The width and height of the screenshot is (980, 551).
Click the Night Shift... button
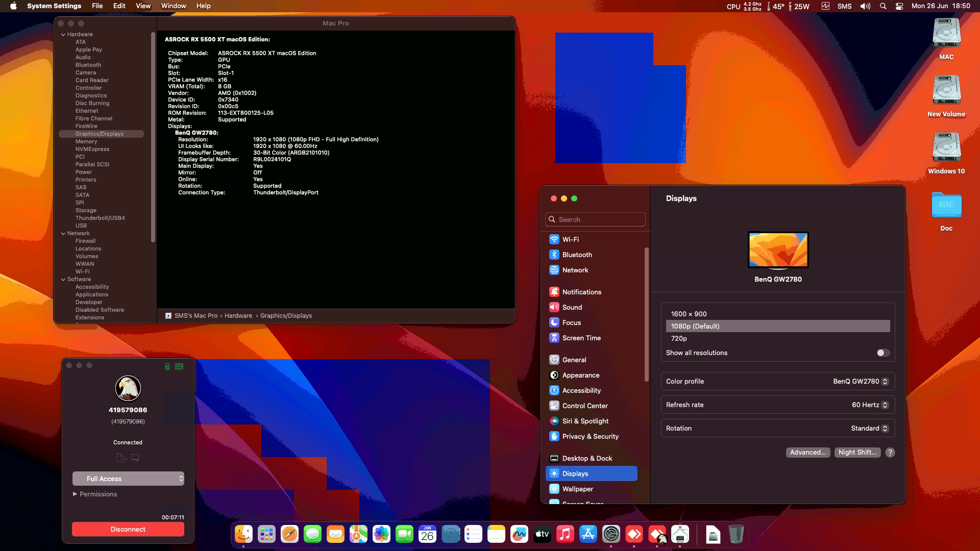(857, 452)
